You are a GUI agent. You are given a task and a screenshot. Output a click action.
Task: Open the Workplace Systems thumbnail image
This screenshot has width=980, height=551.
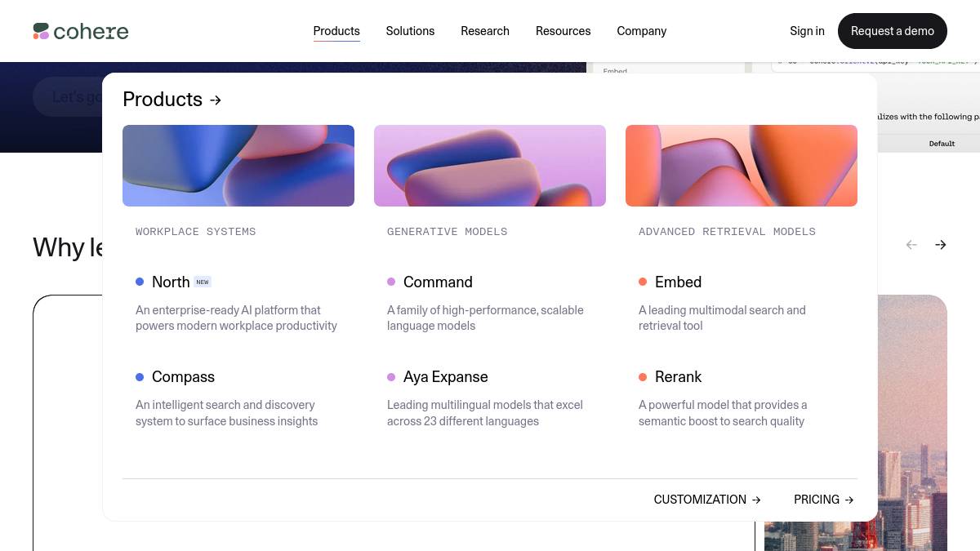tap(238, 166)
